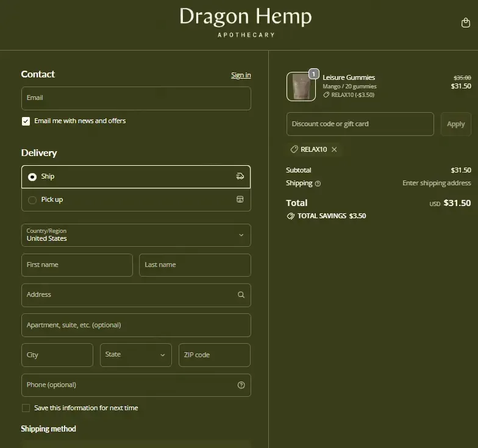Image resolution: width=478 pixels, height=448 pixels.
Task: Check Save this information for next time
Action: [26, 408]
